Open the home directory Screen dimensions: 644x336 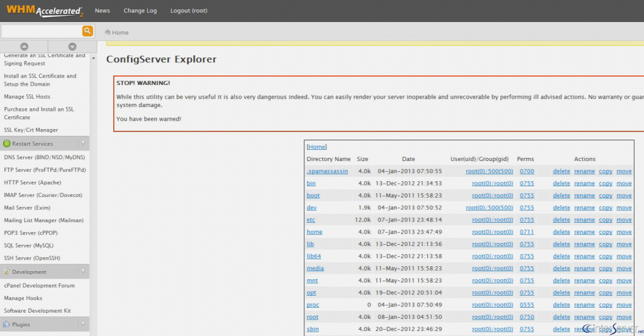click(314, 232)
